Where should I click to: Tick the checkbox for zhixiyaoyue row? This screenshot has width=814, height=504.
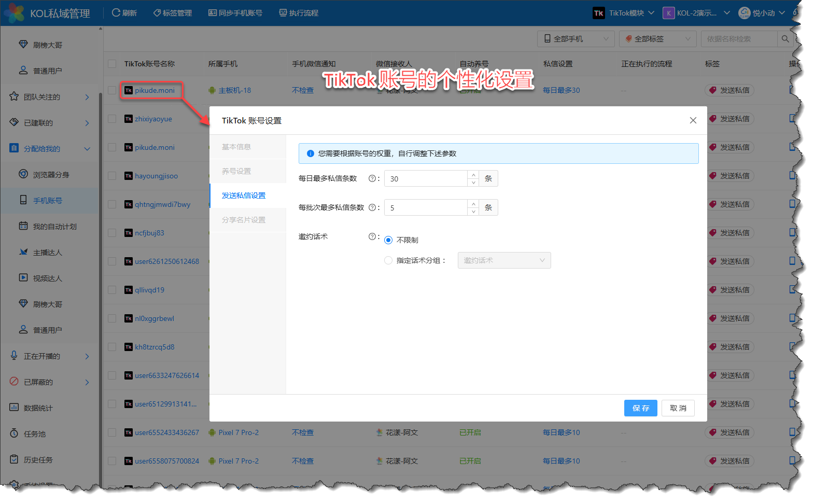[x=112, y=119]
